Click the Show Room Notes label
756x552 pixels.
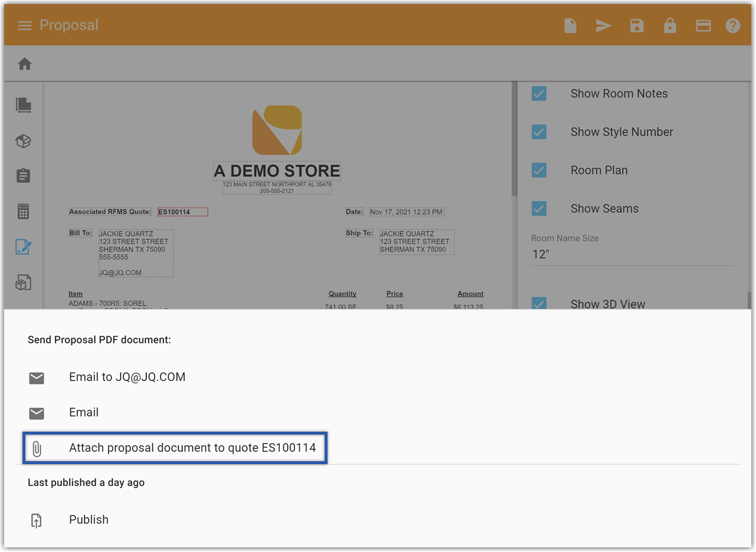click(619, 93)
